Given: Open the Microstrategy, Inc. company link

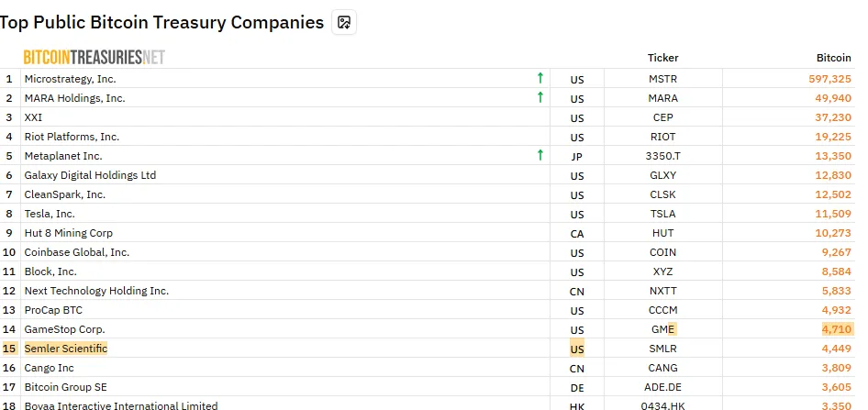Looking at the screenshot, I should pos(70,79).
